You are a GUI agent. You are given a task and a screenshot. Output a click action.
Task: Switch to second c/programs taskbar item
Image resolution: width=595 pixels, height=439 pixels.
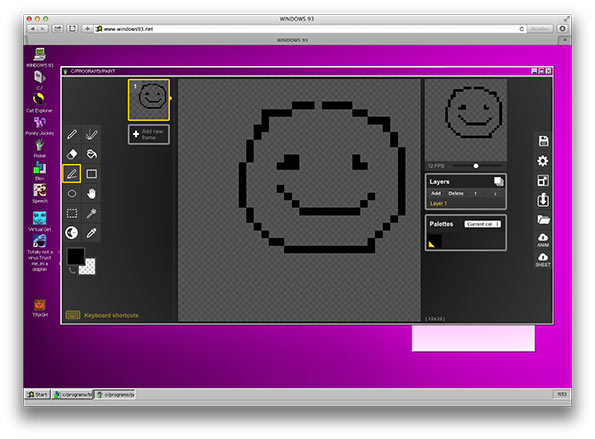(115, 395)
